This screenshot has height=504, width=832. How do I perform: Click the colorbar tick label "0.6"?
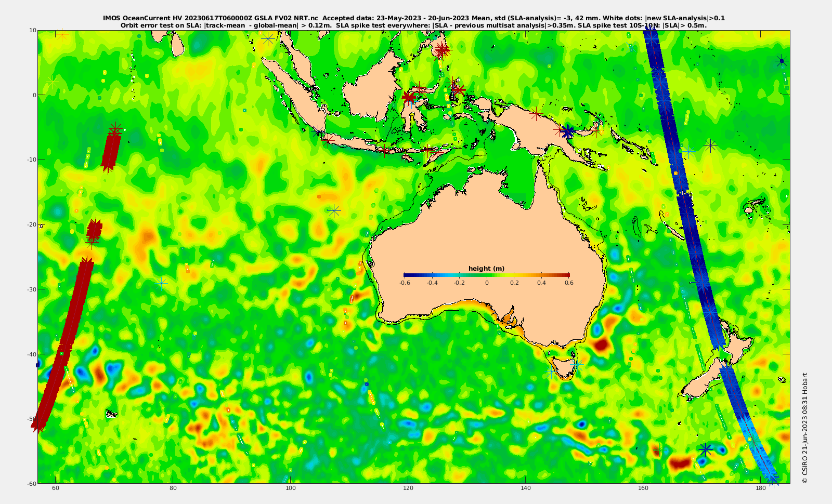point(569,283)
